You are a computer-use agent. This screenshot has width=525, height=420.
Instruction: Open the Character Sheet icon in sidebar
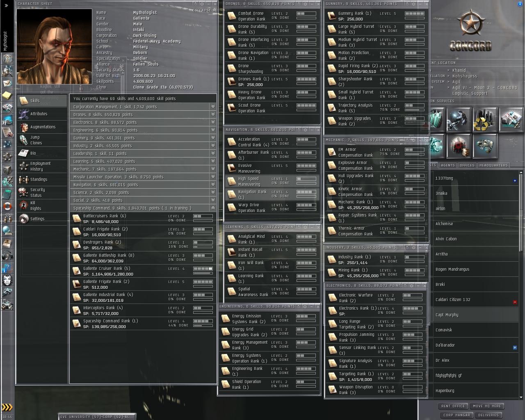[x=7, y=59]
